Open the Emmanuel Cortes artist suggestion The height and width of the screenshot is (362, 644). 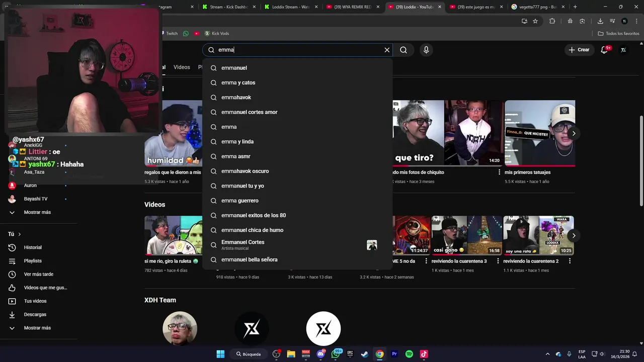tap(297, 245)
